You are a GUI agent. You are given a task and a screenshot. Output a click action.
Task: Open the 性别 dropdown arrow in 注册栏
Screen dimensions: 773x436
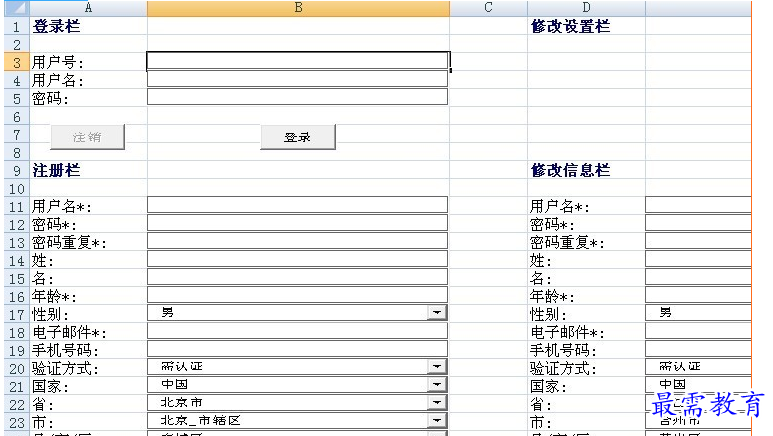pyautogui.click(x=437, y=313)
